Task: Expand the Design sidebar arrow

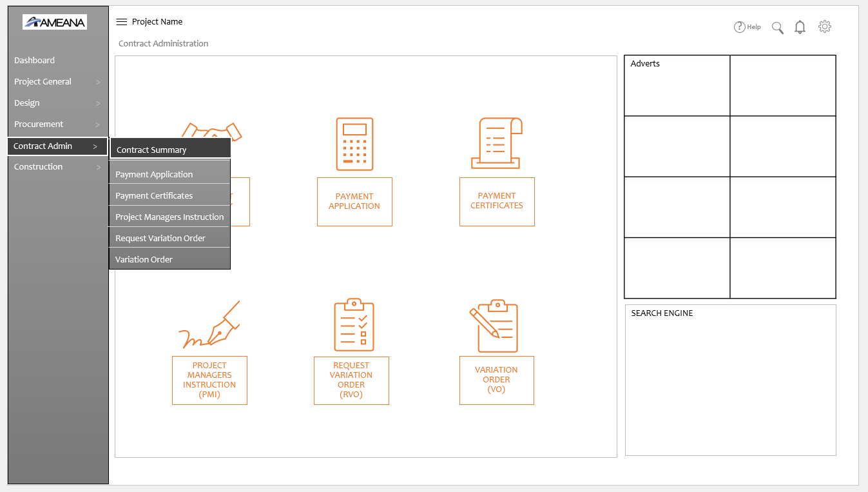Action: pyautogui.click(x=98, y=103)
